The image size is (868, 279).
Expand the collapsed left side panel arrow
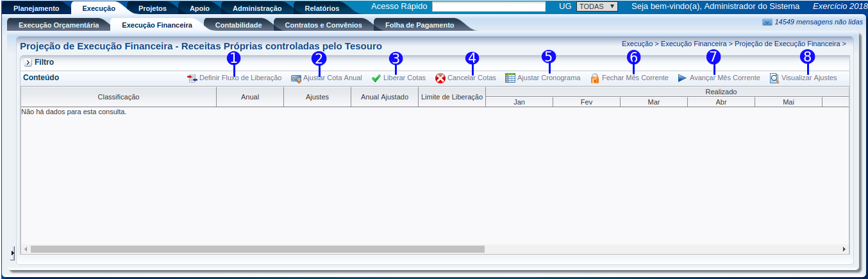(13, 254)
